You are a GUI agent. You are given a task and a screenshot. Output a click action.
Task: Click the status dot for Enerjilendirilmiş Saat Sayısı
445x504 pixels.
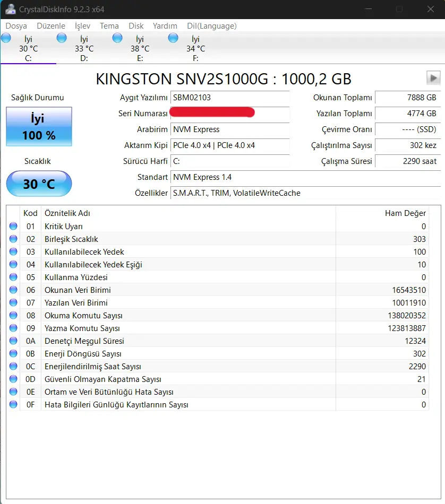click(x=13, y=366)
